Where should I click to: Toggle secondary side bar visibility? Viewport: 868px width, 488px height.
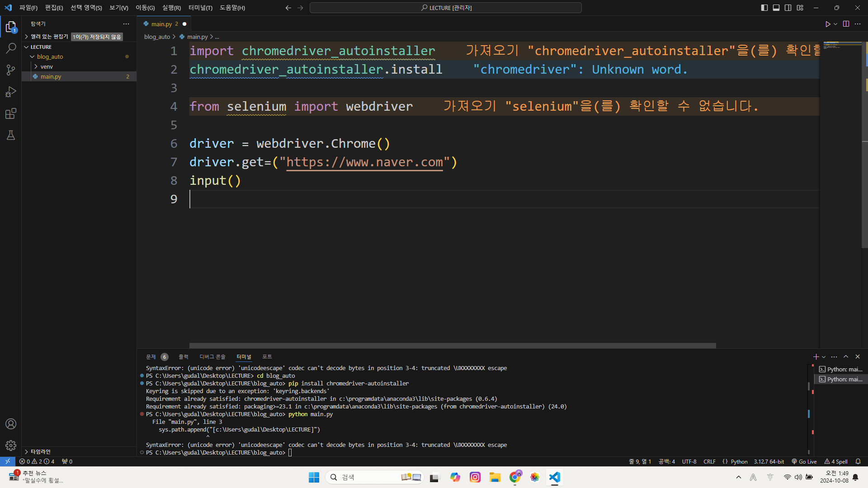click(788, 8)
